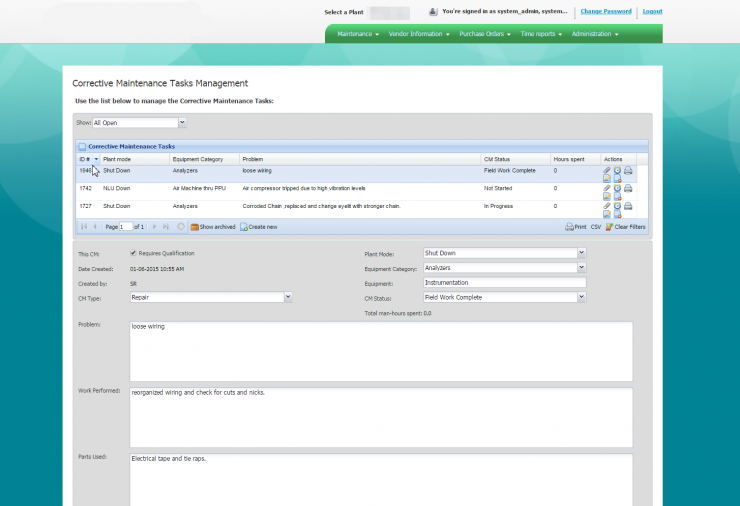Click the Parts Used text area
Viewport: 740px width, 506px height.
click(381, 480)
